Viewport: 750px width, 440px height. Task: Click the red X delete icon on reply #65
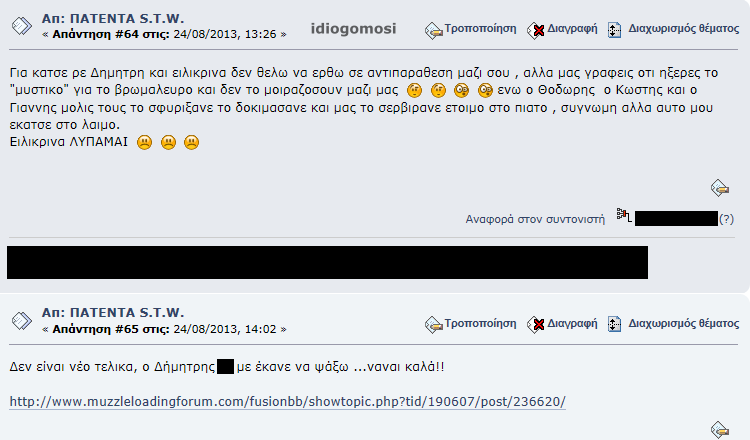536,325
